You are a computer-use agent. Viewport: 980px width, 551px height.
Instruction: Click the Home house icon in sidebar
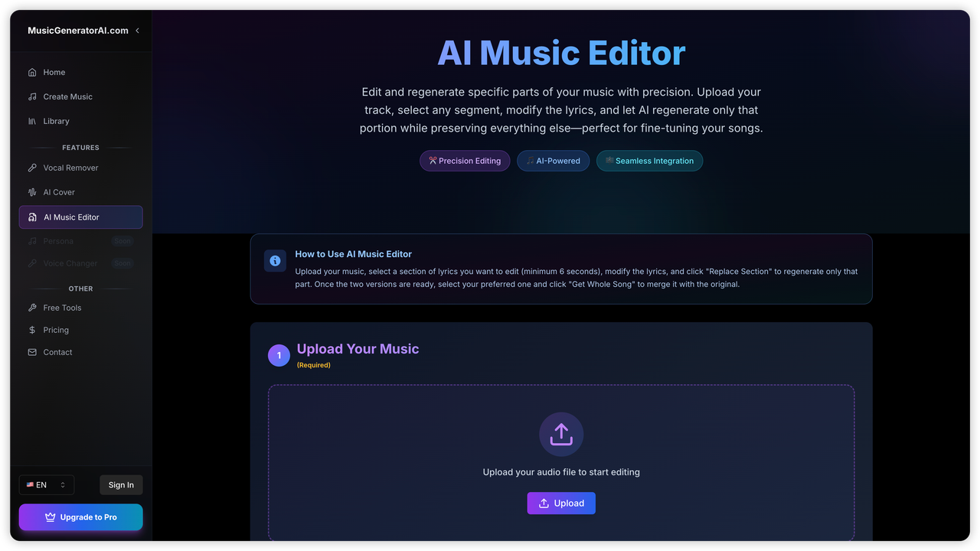[32, 73]
